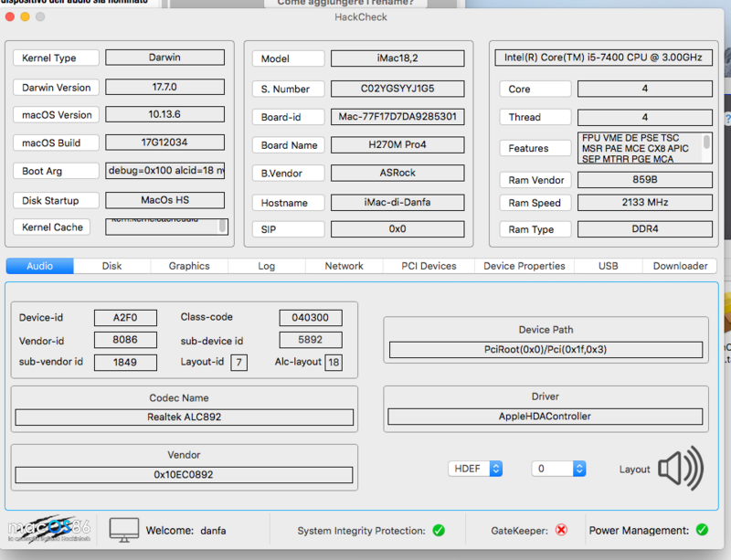This screenshot has height=560, width=731.
Task: Click the Disk Startup label
Action: coord(56,200)
